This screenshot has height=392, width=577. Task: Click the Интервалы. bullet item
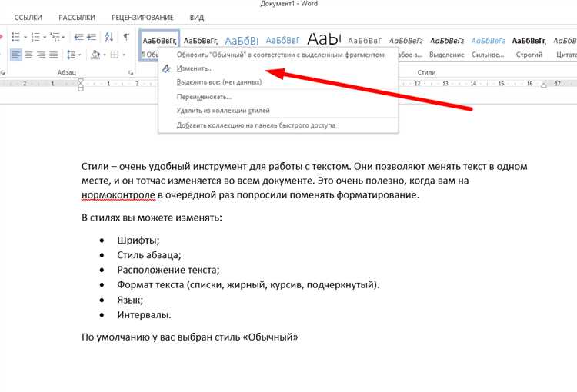tap(145, 315)
